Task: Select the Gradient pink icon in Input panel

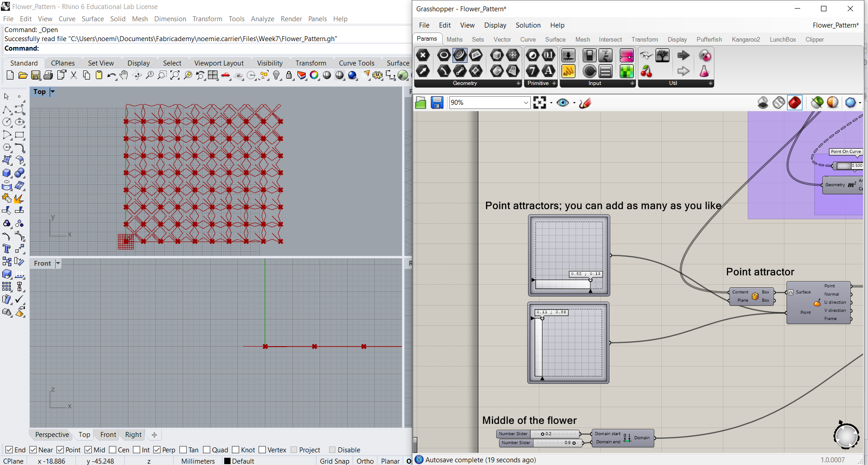Action: [x=627, y=56]
